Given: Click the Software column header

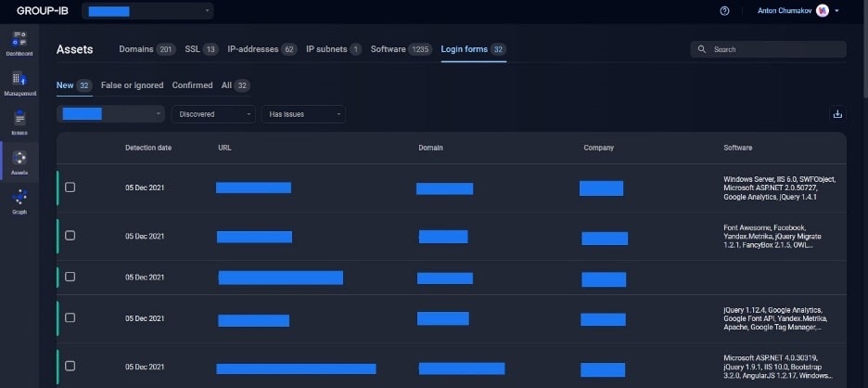Looking at the screenshot, I should (737, 148).
